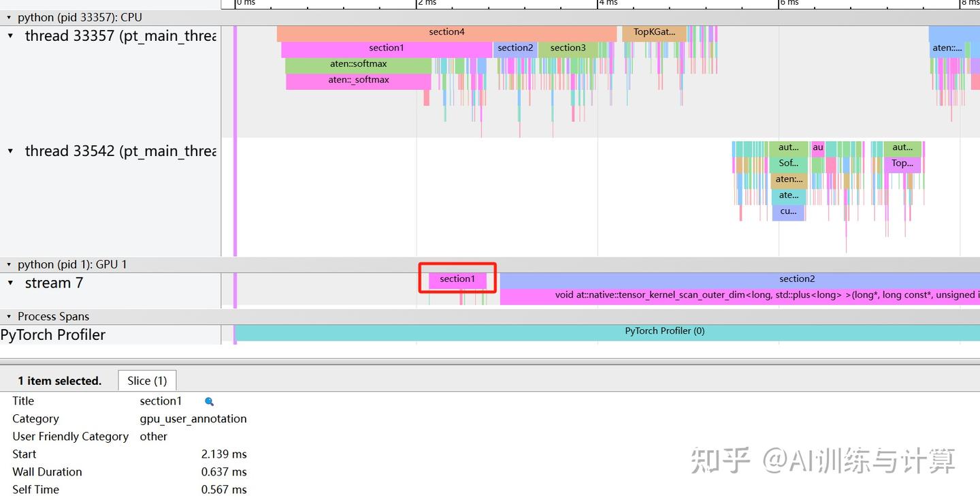Collapse the stream 7 GPU track
Viewport: 980px width, 500px height.
(x=12, y=282)
